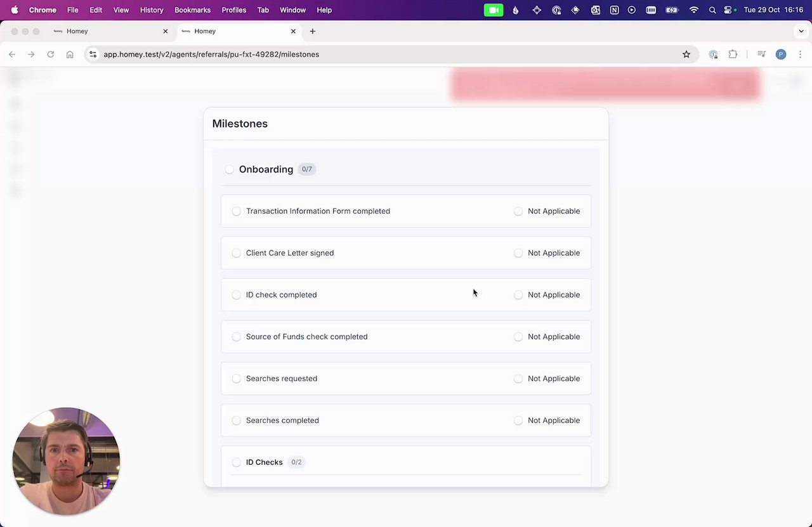Click the ID Checks subsection label

264,462
